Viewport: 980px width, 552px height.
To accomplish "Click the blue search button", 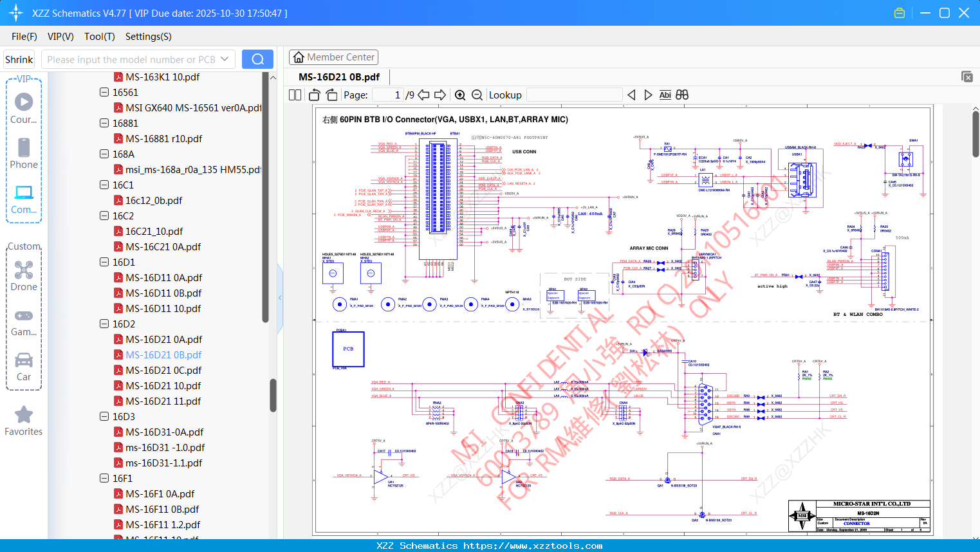I will [257, 59].
